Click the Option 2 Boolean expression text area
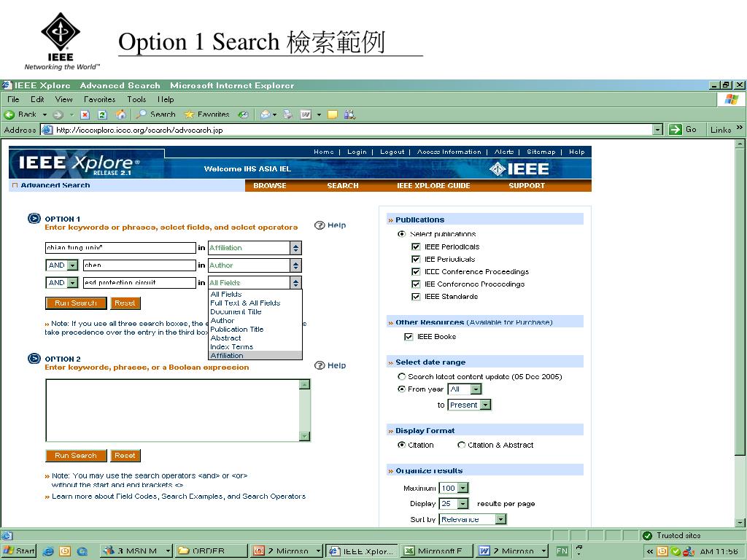The height and width of the screenshot is (560, 747). click(172, 411)
